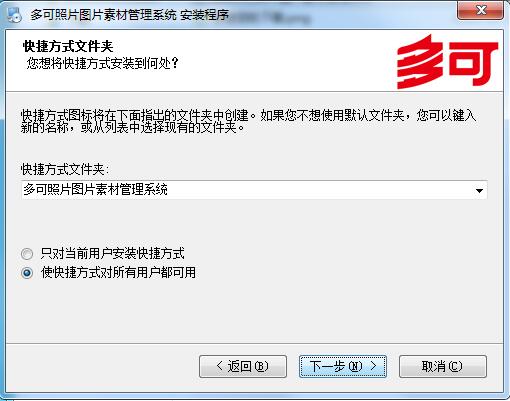510x401 pixels.
Task: Select 只对当前用户安装快捷方式 radio button
Action: [x=27, y=254]
